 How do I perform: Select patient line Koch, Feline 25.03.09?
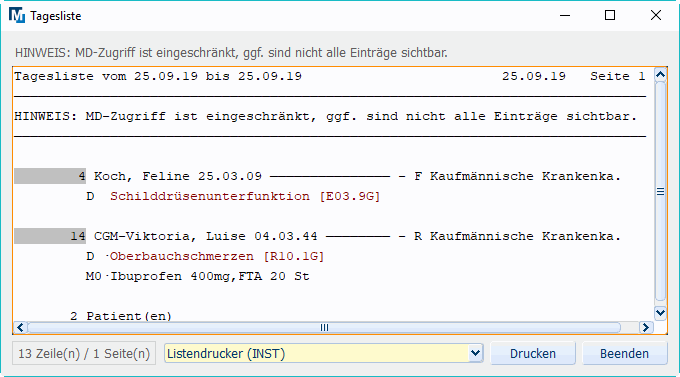point(178,176)
